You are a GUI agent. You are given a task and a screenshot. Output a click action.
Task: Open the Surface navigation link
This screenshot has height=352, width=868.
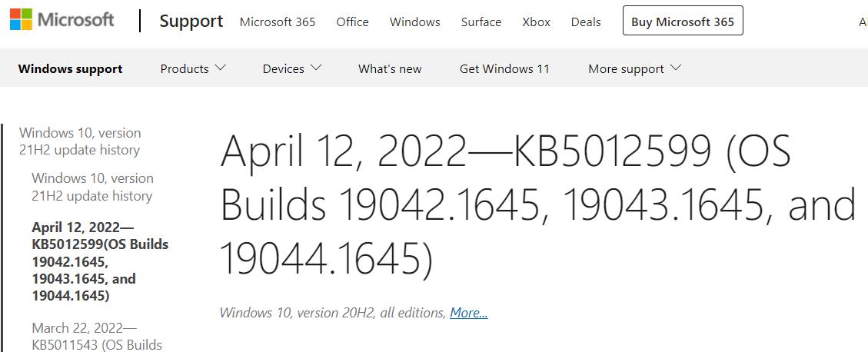pos(481,22)
